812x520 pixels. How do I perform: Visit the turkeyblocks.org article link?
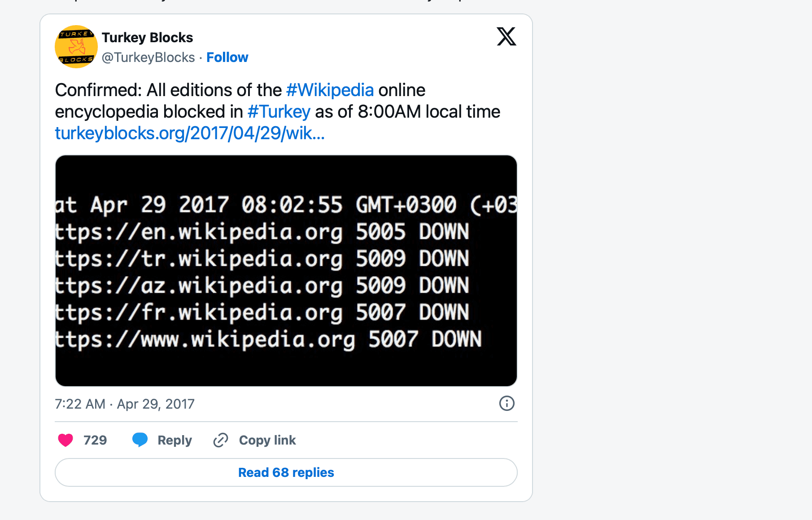[190, 133]
